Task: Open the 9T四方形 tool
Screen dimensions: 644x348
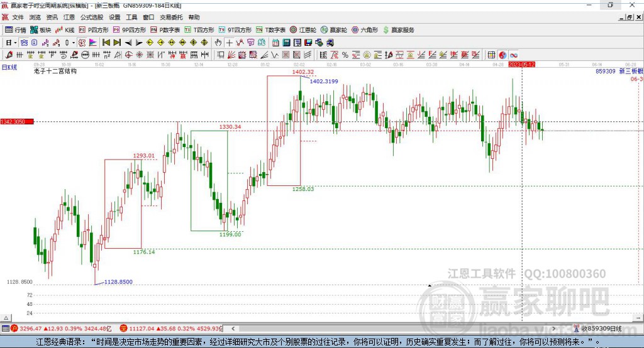Action: [235, 30]
